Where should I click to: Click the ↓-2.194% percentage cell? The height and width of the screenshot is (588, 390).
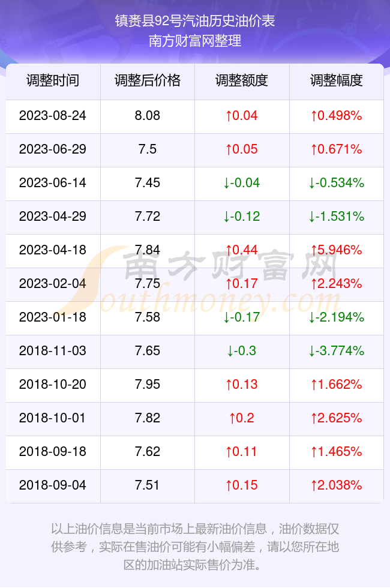pyautogui.click(x=337, y=317)
